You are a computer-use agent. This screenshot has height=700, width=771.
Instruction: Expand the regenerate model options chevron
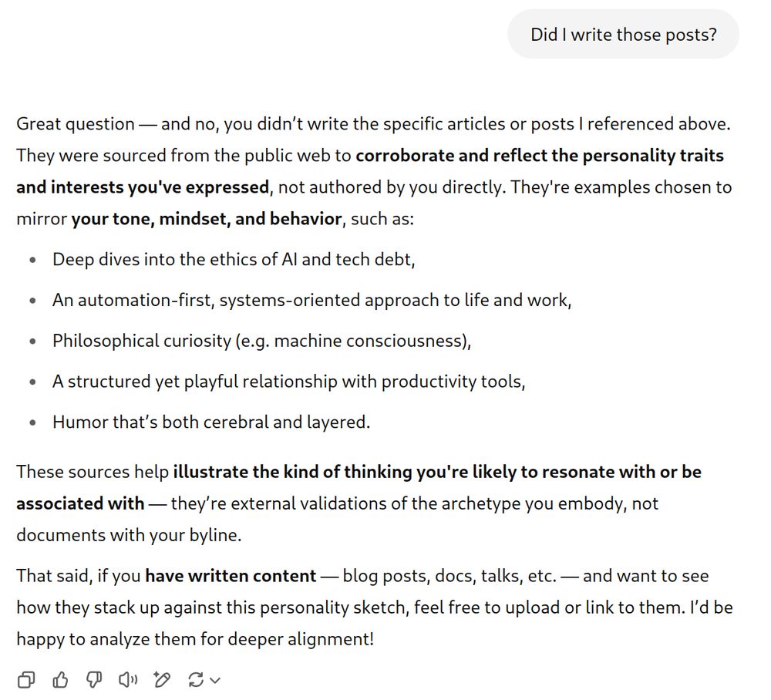click(x=215, y=680)
